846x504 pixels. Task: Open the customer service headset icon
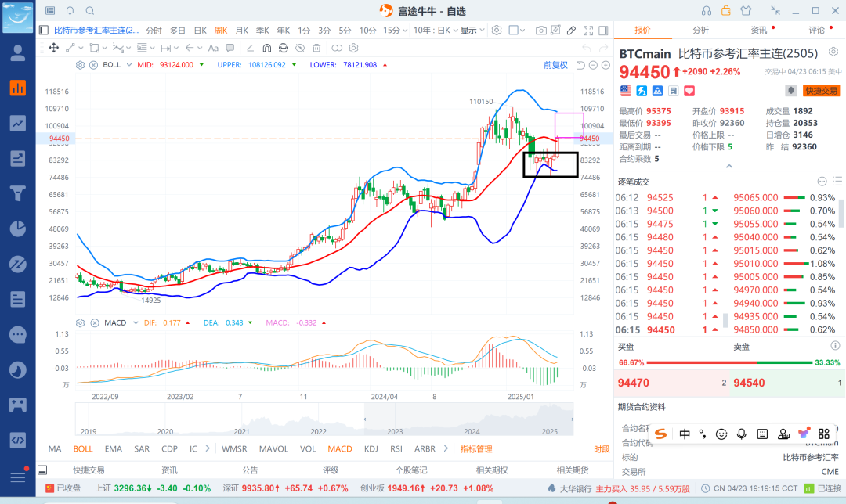[707, 10]
